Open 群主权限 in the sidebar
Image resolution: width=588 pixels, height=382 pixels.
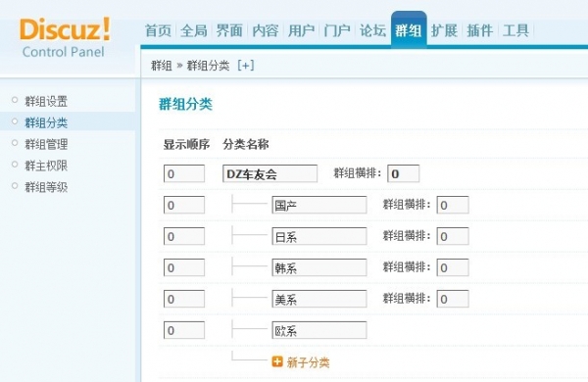point(46,166)
